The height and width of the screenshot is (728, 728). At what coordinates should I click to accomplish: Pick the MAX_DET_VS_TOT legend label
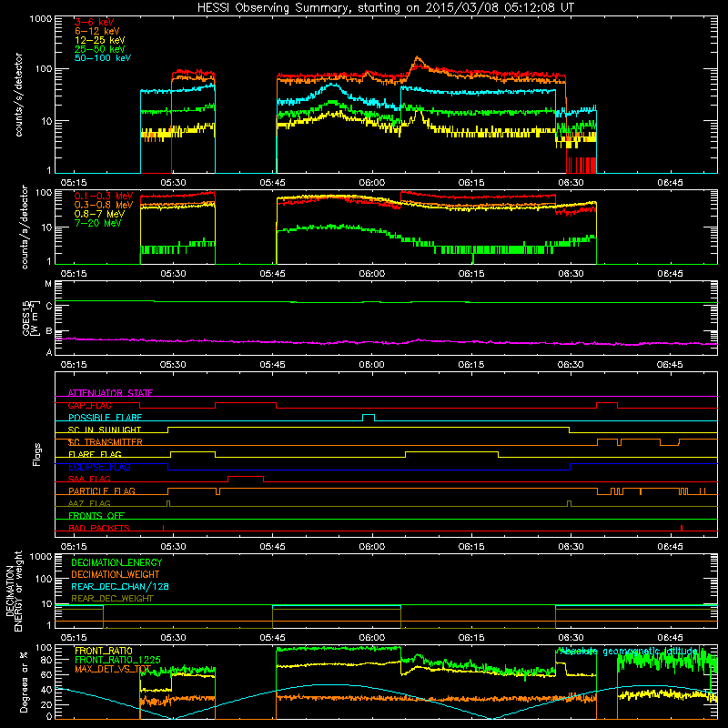pyautogui.click(x=113, y=669)
